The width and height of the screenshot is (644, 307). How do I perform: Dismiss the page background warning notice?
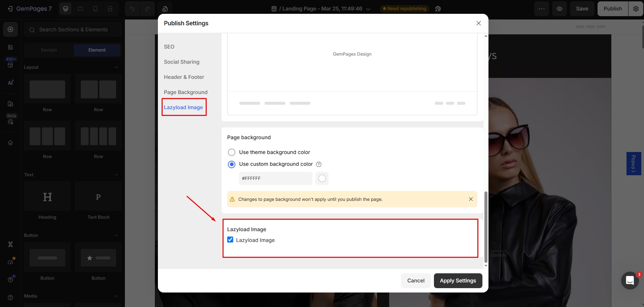471,199
